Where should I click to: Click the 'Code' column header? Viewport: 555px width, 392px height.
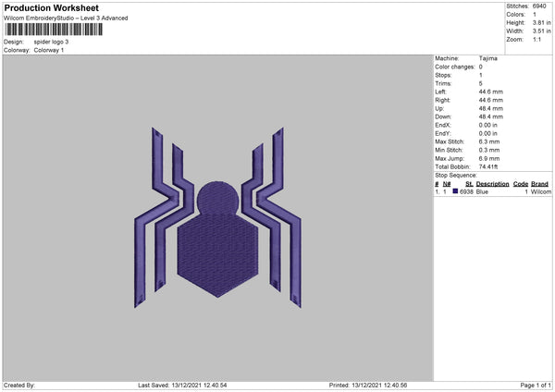520,184
